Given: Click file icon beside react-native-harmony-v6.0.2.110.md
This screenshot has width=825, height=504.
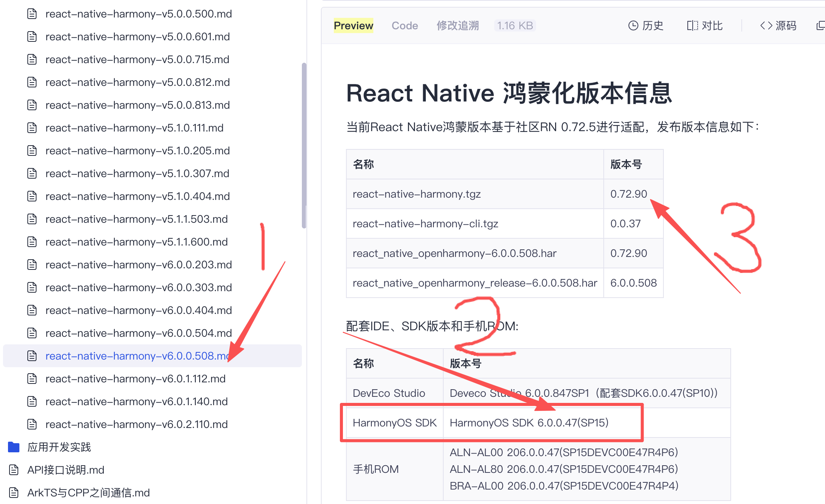Looking at the screenshot, I should pyautogui.click(x=32, y=424).
